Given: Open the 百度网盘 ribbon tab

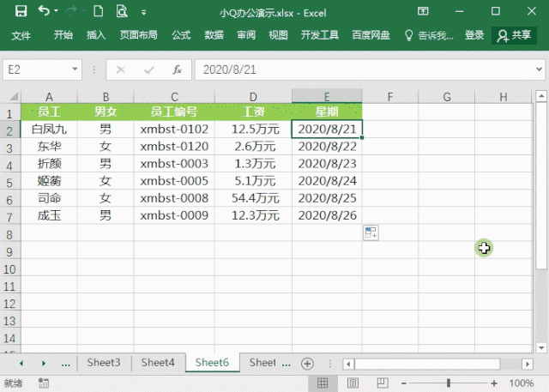Looking at the screenshot, I should (x=371, y=35).
